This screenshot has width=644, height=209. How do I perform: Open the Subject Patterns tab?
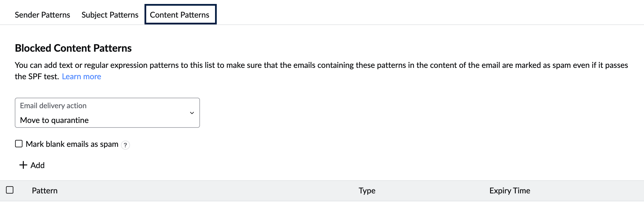[x=110, y=15]
